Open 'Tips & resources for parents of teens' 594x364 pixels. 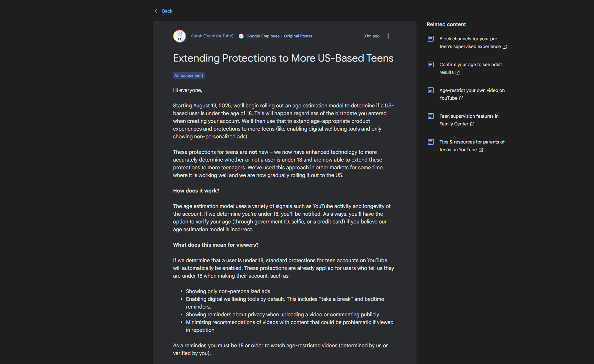472,142
